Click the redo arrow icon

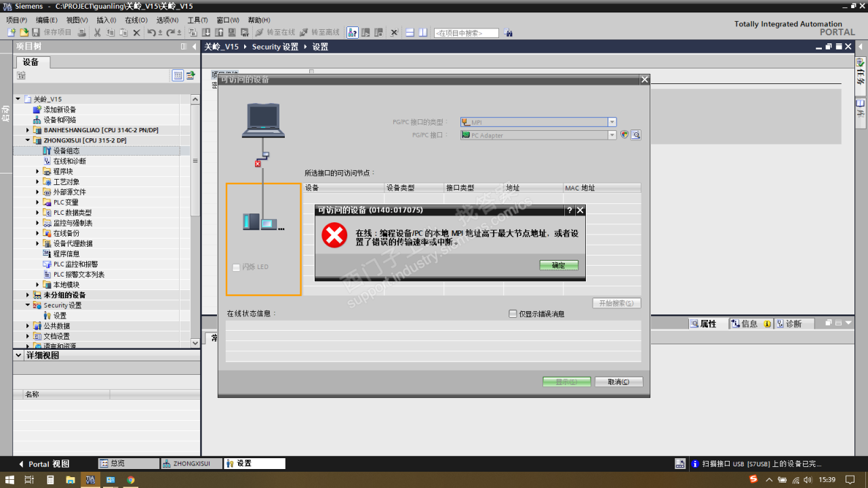[170, 33]
